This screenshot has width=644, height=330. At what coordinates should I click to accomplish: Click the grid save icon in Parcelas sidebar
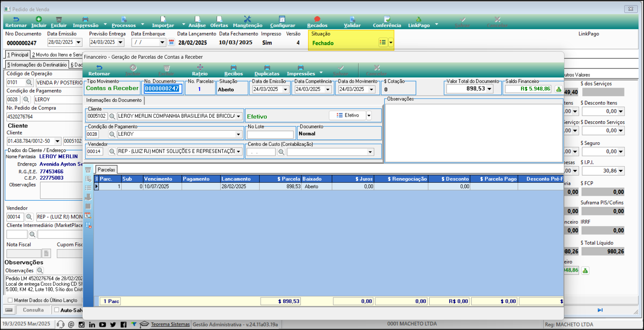(x=88, y=225)
